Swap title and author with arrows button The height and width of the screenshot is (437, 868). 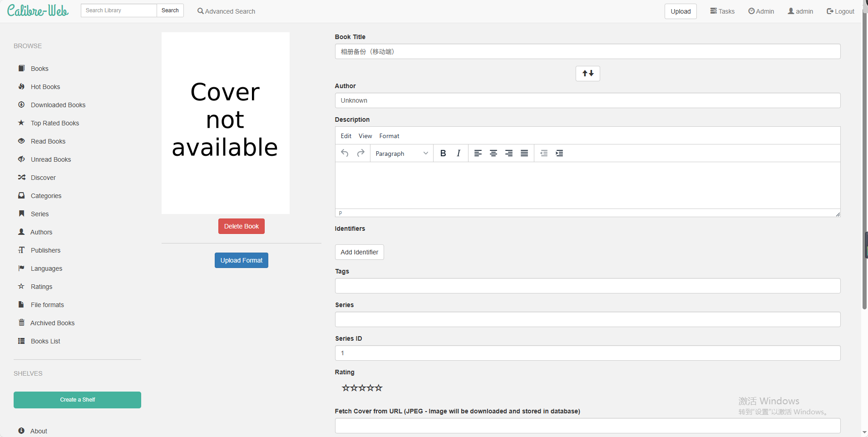[588, 73]
